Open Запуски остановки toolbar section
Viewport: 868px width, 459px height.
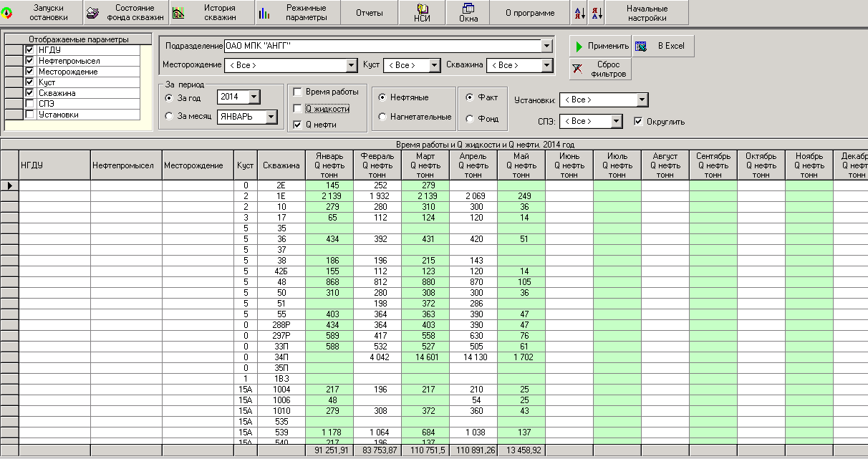pyautogui.click(x=42, y=12)
